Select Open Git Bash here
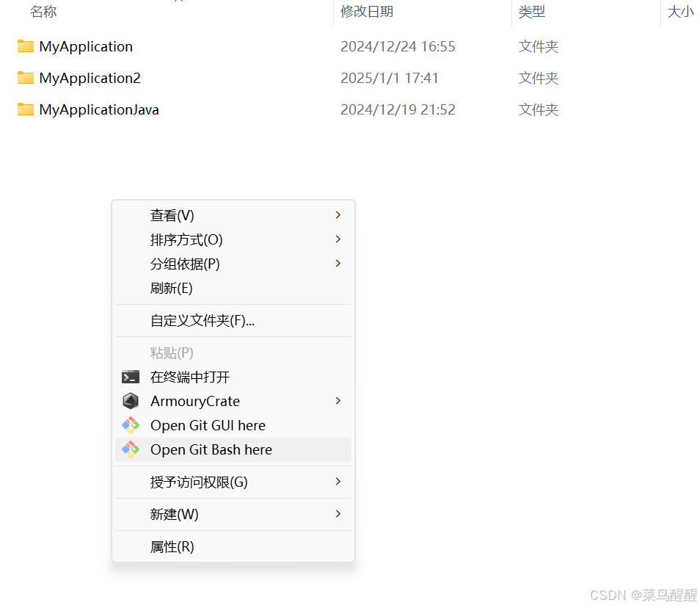This screenshot has height=608, width=700. [x=233, y=449]
